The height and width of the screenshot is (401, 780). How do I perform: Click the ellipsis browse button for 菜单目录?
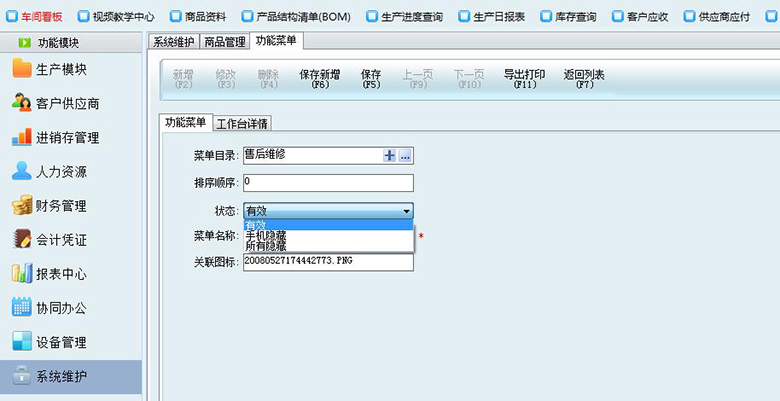[405, 156]
